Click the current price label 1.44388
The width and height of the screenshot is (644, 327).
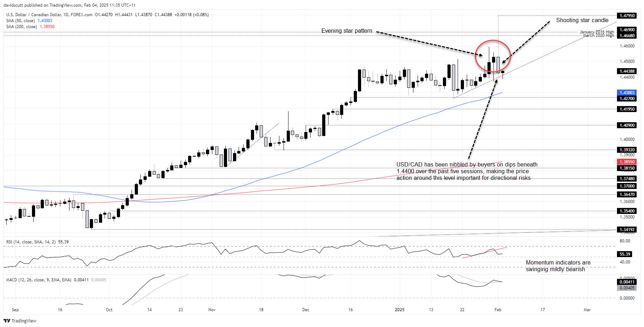point(627,71)
